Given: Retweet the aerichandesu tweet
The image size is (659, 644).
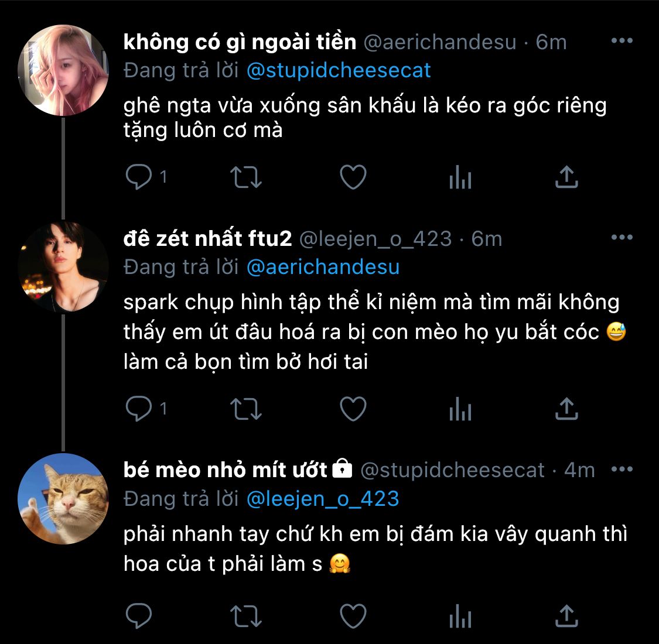Looking at the screenshot, I should point(245,177).
